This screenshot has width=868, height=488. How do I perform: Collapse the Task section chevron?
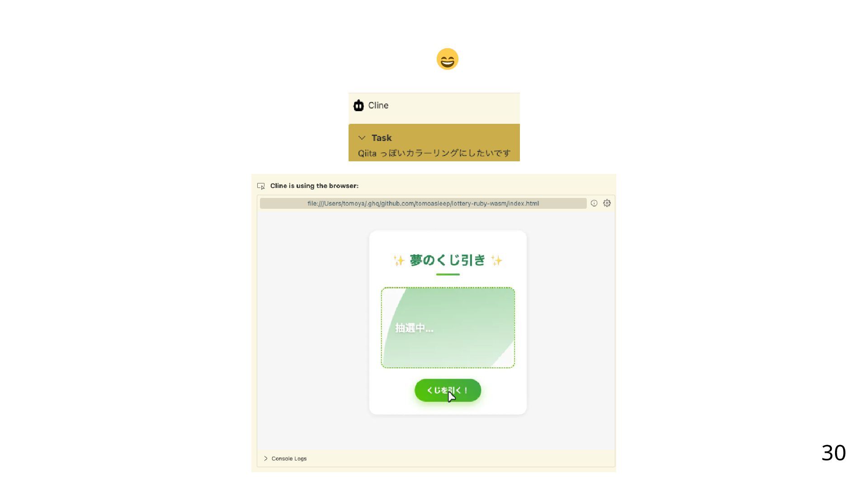[362, 138]
